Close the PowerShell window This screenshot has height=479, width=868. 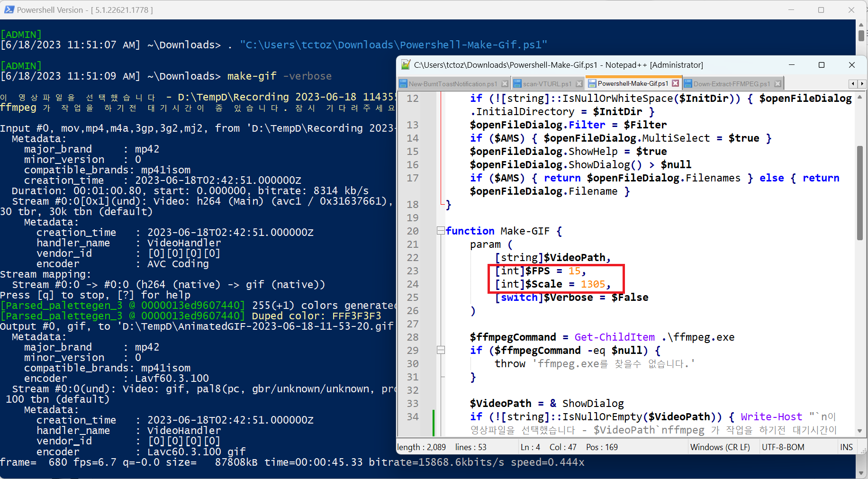(851, 9)
